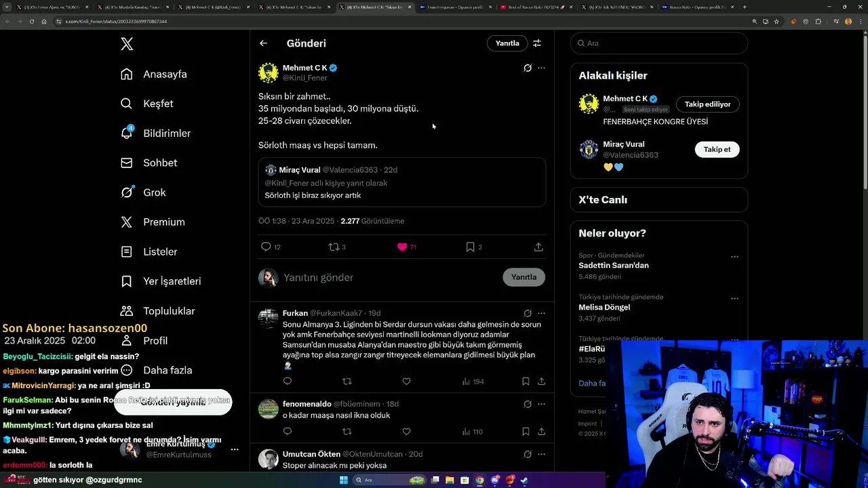Open Listeler in the sidebar
This screenshot has width=868, height=488.
point(149,251)
